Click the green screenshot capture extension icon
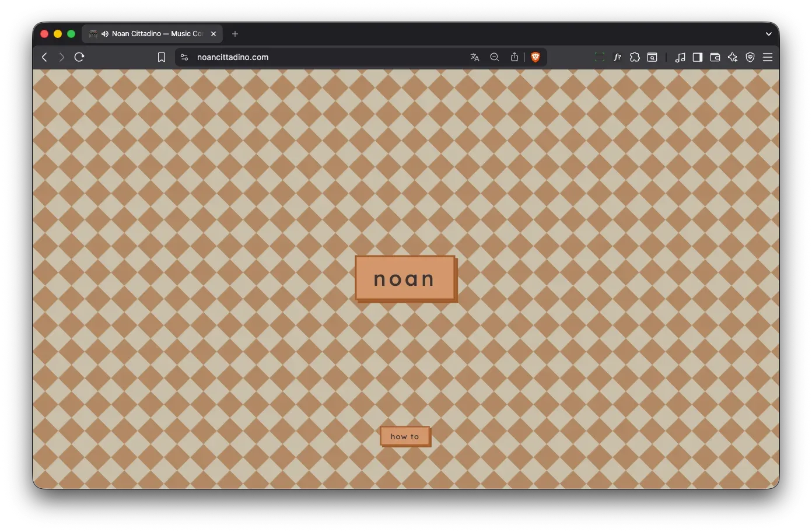This screenshot has width=812, height=532. click(599, 57)
